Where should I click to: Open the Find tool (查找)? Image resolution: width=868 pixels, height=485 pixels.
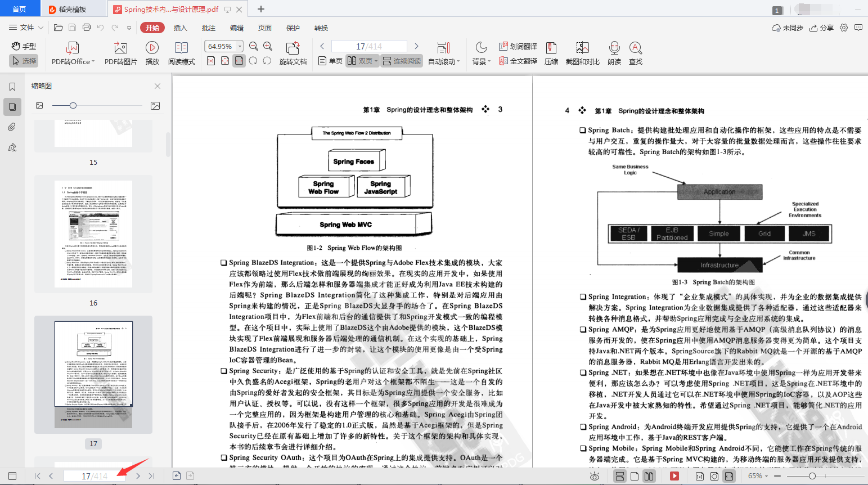636,54
